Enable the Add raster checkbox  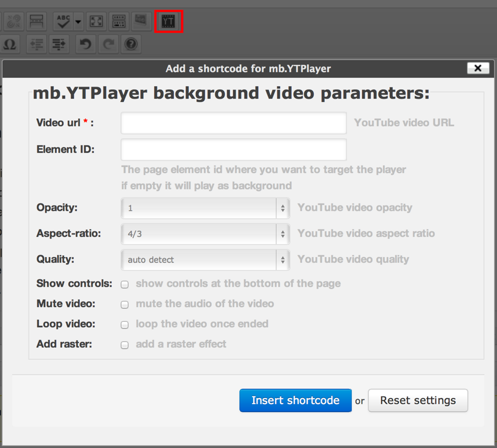(x=125, y=345)
